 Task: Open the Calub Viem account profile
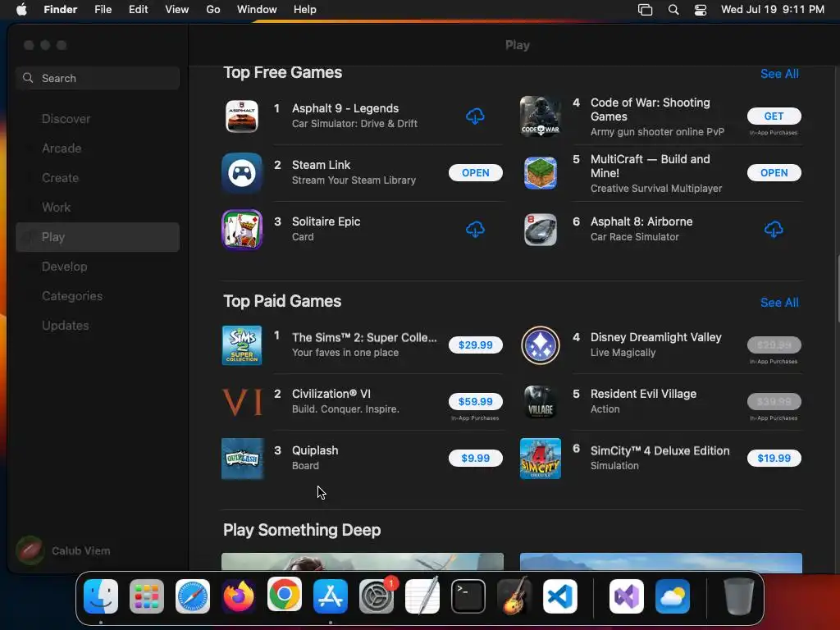click(63, 550)
